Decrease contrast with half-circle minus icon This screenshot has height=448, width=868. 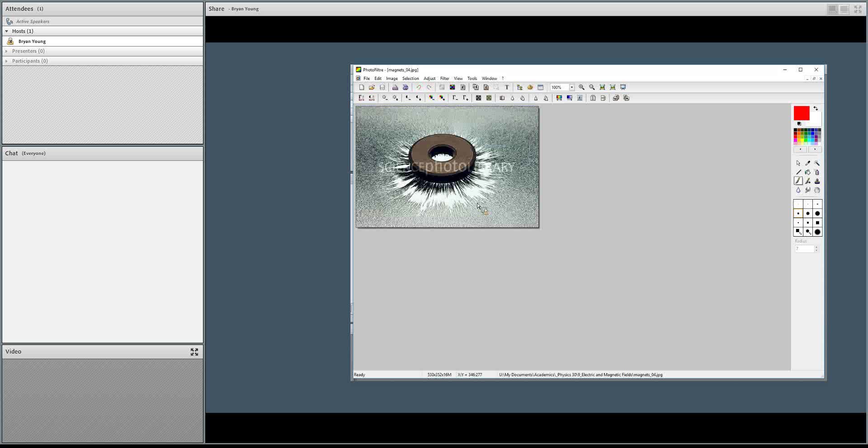[408, 98]
